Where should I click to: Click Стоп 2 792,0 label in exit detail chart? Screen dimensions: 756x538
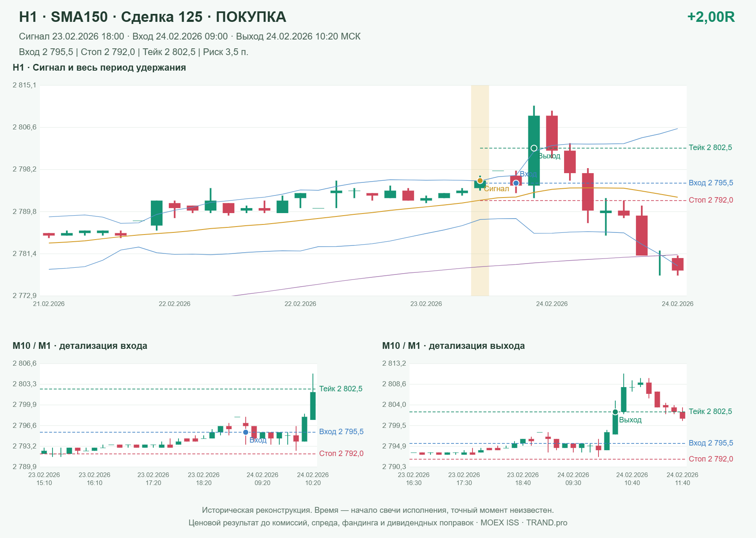(x=711, y=459)
